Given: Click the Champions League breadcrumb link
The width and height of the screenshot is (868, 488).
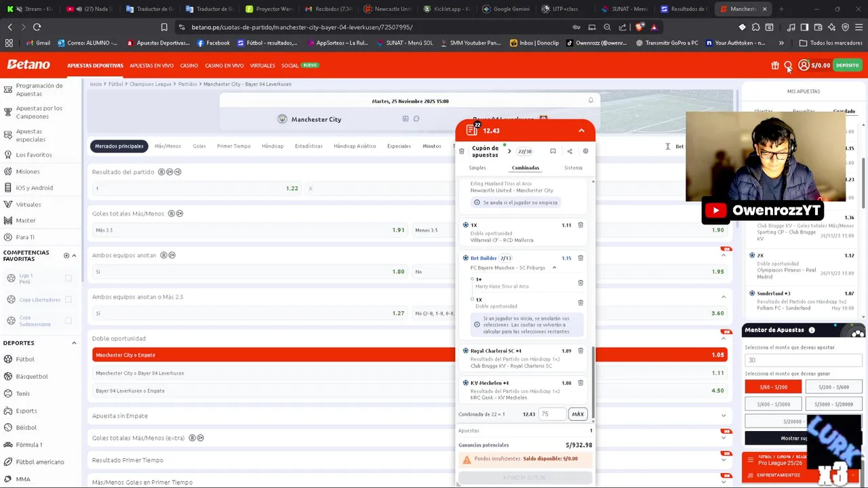Looking at the screenshot, I should pyautogui.click(x=151, y=84).
